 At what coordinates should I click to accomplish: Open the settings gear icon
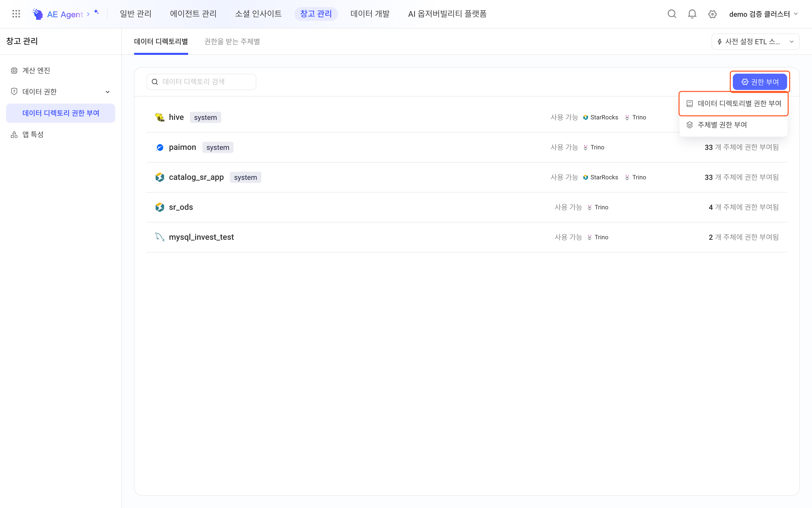712,14
